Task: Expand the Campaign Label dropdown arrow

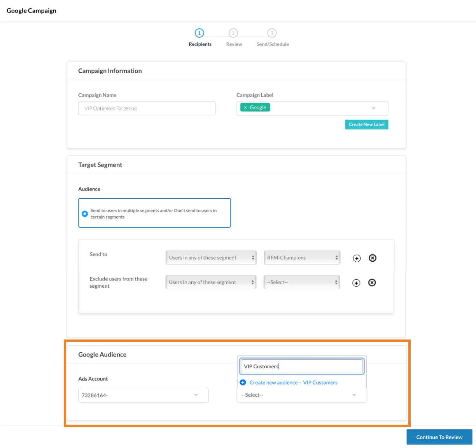Action: point(373,108)
